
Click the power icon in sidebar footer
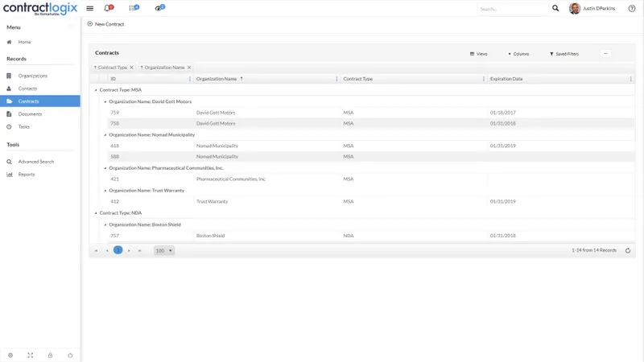pos(70,356)
